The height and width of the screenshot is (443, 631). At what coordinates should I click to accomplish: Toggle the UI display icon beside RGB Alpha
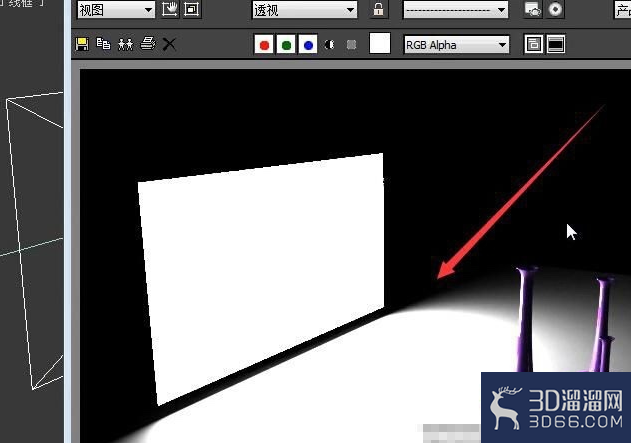tap(555, 44)
